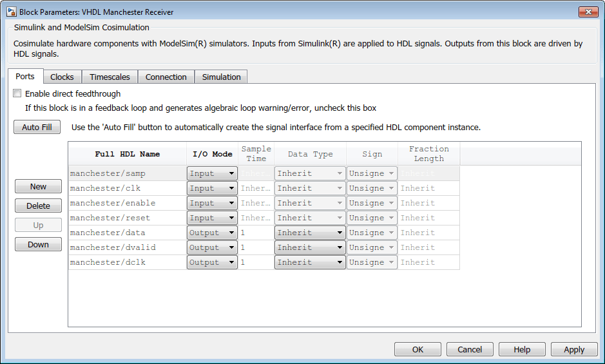Open Help for this block
Viewport: 605px width, 364px height.
click(x=522, y=349)
